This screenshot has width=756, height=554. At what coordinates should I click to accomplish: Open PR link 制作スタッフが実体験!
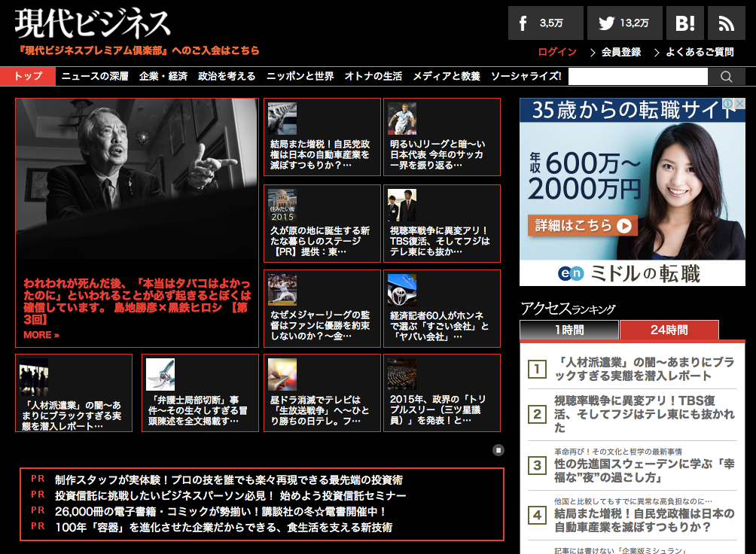pyautogui.click(x=229, y=479)
